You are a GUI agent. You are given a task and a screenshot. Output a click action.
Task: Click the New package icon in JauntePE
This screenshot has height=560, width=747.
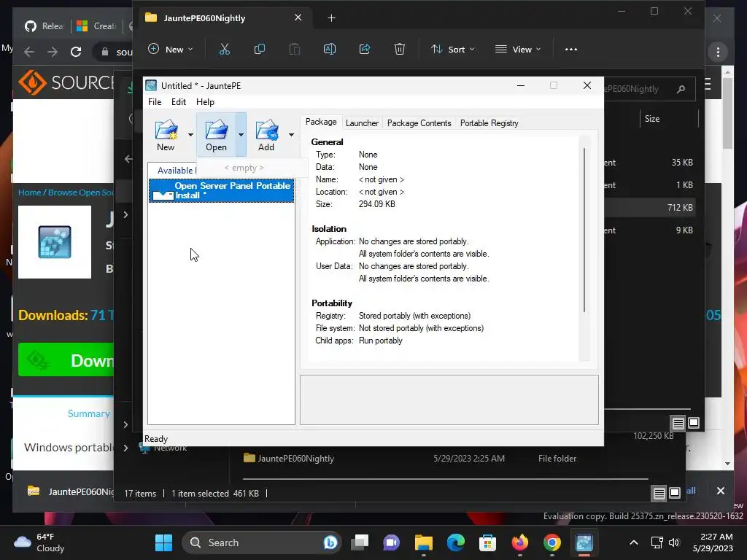(166, 135)
